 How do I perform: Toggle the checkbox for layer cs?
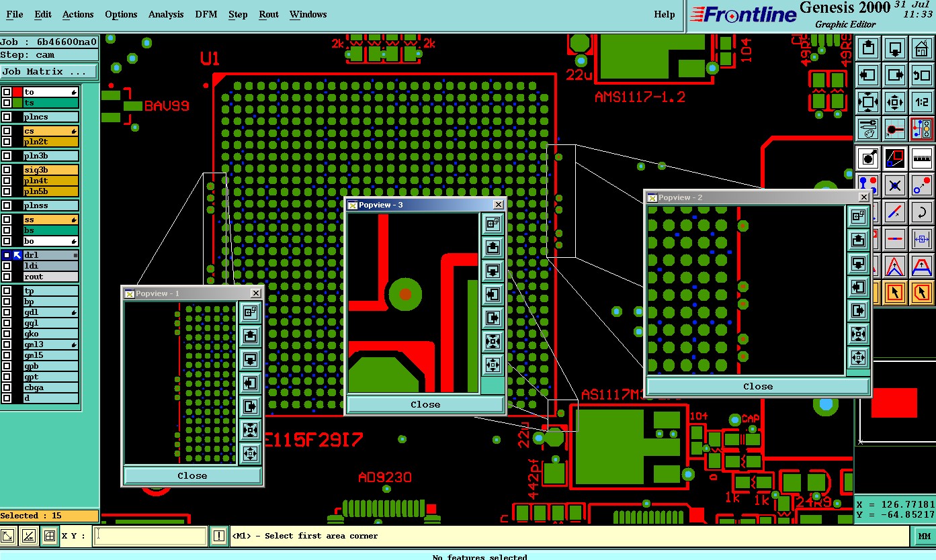[x=7, y=131]
